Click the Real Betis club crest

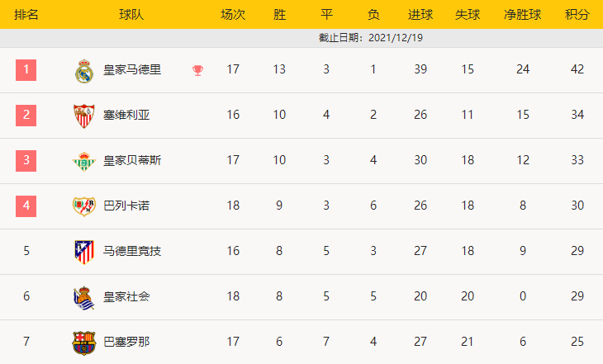coord(84,161)
